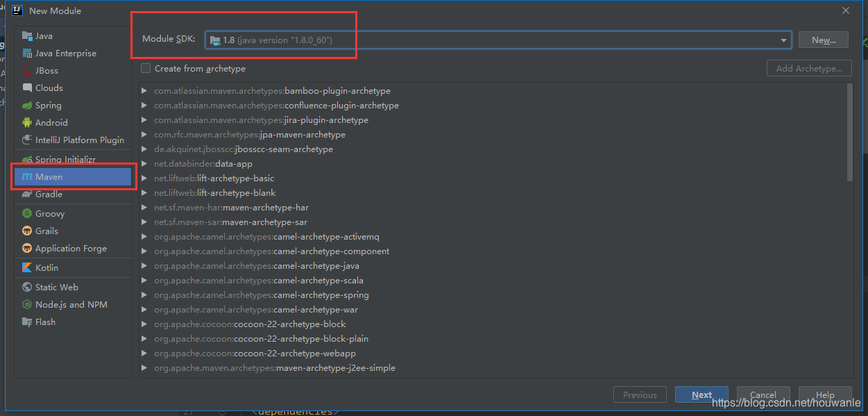Screen dimensions: 868x416
Task: Click the Maven icon in the sidebar
Action: 27,177
